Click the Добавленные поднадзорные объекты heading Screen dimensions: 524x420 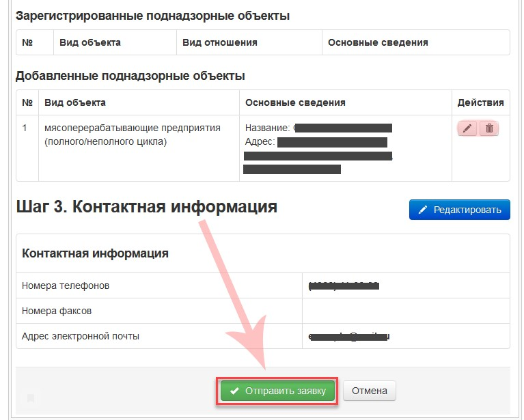(130, 75)
